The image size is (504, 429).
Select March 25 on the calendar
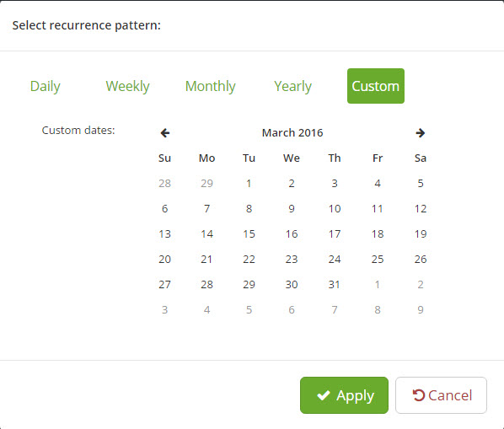(x=378, y=260)
